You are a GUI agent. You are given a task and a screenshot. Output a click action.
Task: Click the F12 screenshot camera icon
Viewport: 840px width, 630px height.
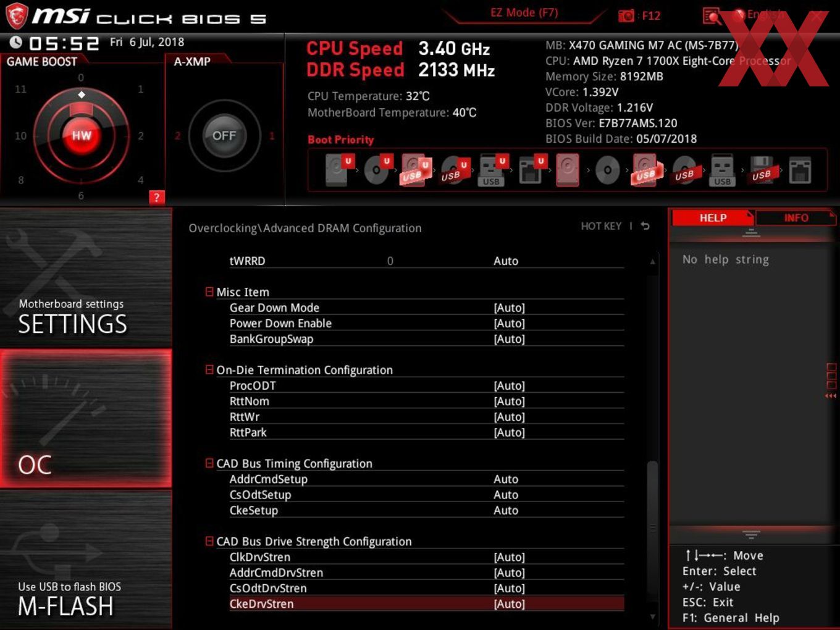[626, 15]
